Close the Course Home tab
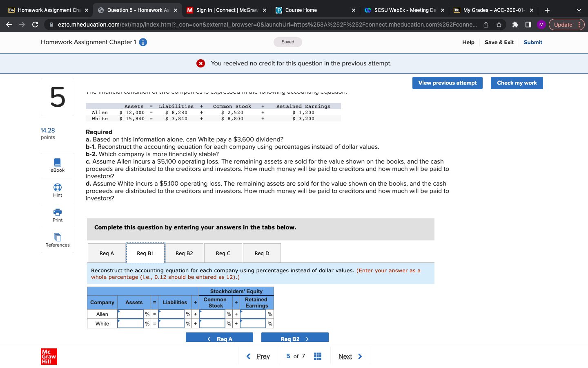This screenshot has height=368, width=588. (354, 10)
